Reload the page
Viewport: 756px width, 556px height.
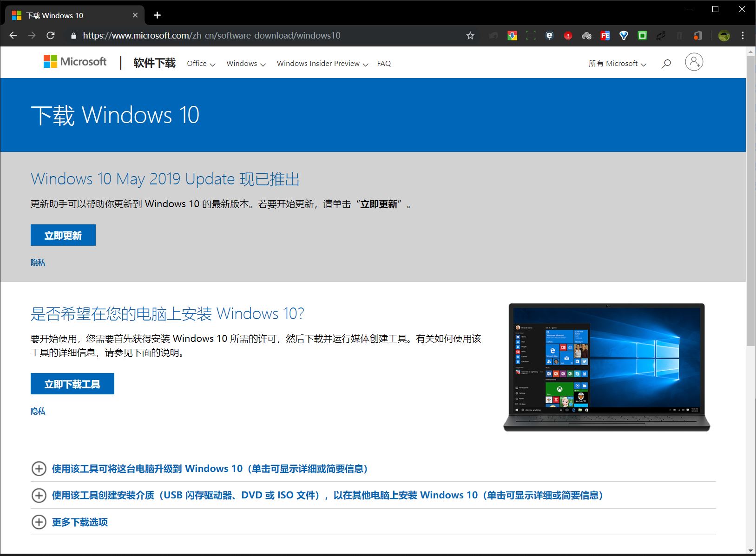[51, 35]
